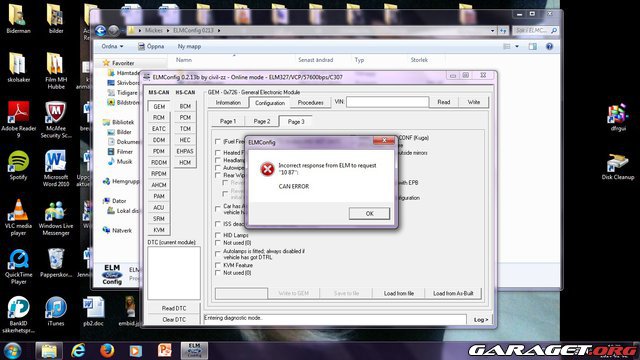Open Internet Explorer from the taskbar
The image size is (640, 360).
click(x=78, y=351)
